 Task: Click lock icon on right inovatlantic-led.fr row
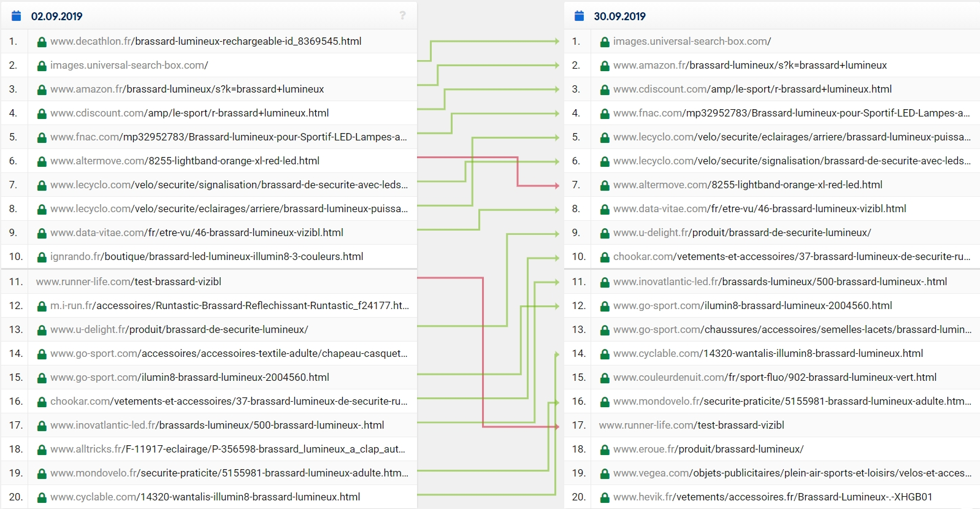pyautogui.click(x=605, y=282)
